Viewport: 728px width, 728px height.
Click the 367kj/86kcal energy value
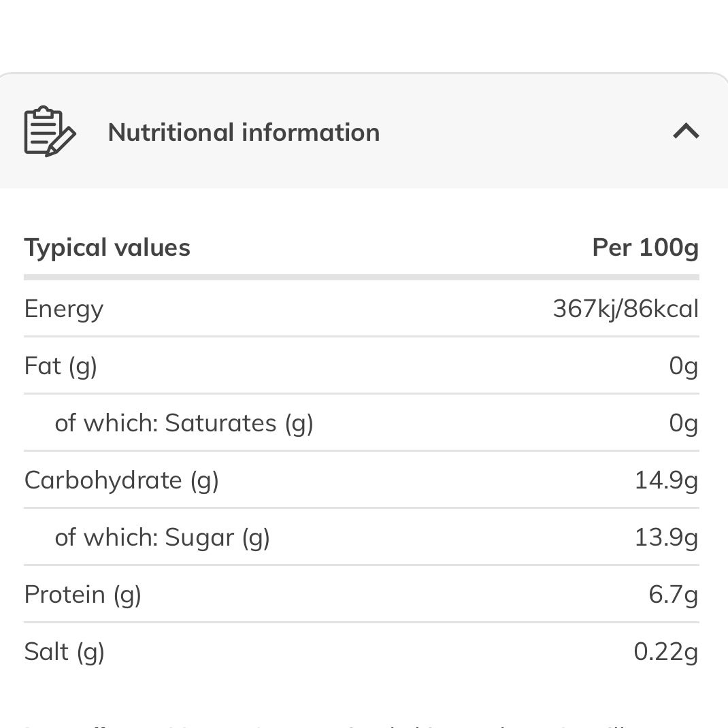(x=626, y=309)
